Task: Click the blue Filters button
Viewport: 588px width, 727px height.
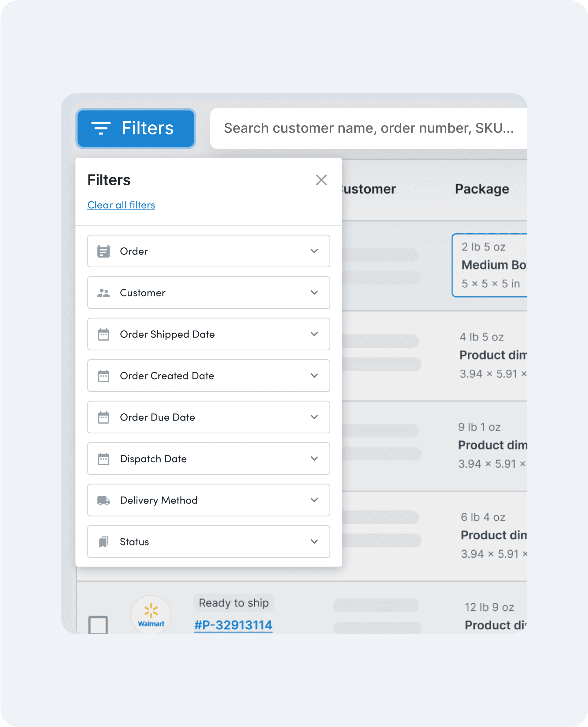Action: tap(136, 128)
